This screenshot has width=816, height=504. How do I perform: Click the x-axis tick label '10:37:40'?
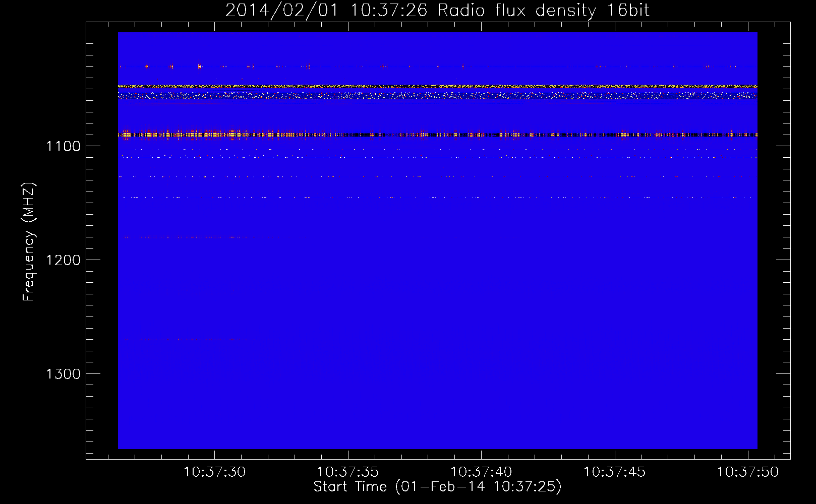point(481,472)
